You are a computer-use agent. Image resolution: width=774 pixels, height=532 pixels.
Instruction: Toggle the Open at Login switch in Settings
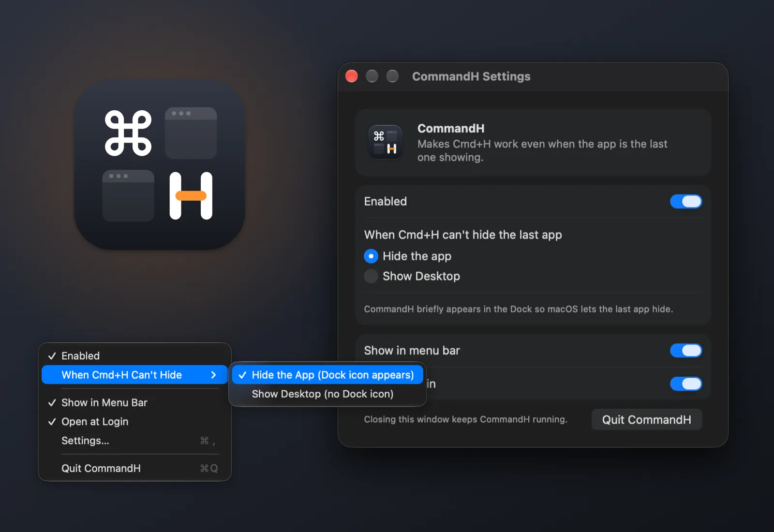tap(685, 384)
